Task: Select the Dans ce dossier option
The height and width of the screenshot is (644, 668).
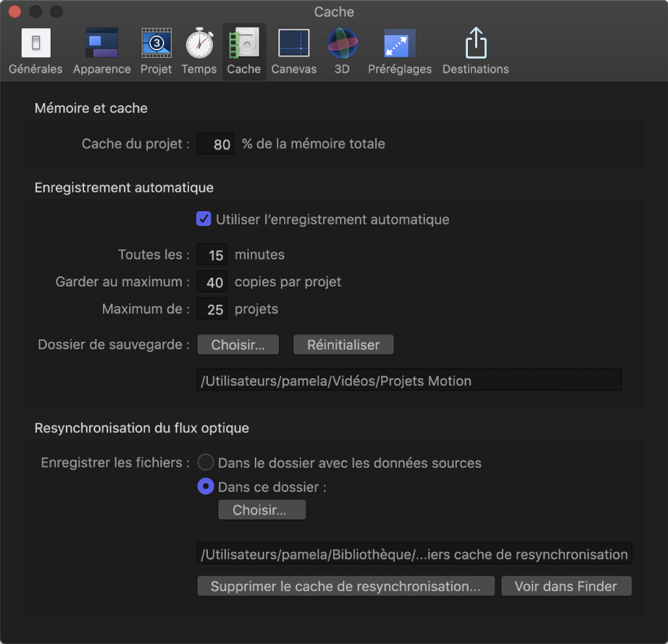Action: [204, 486]
